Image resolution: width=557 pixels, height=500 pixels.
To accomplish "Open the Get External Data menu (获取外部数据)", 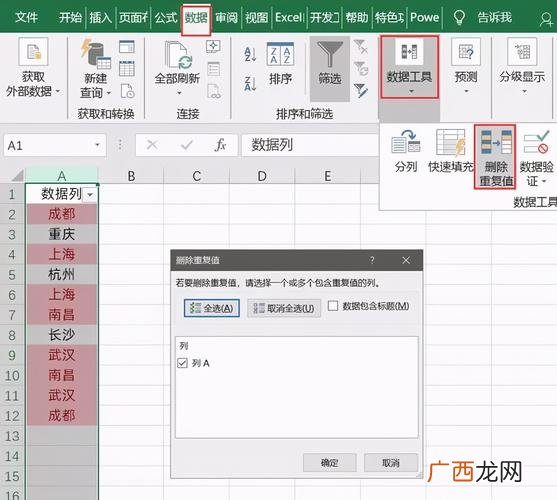I will click(33, 67).
